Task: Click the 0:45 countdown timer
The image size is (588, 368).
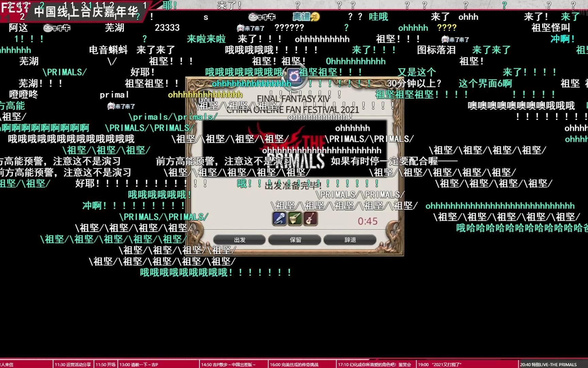Action: [x=367, y=221]
